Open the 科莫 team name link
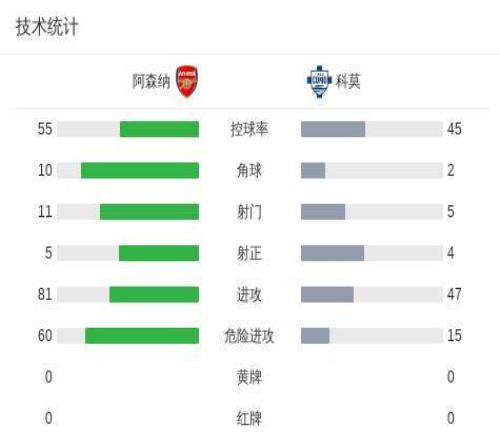Viewport: 500px width, 440px height. (x=348, y=81)
